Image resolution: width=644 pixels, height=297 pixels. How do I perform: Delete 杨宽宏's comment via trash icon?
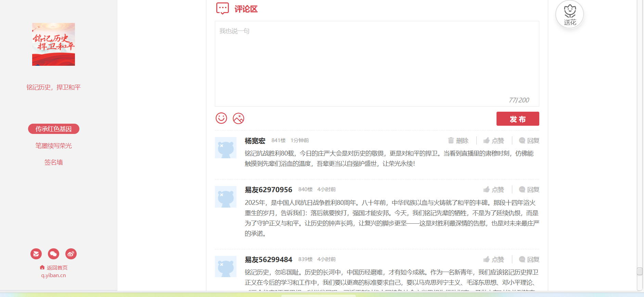[458, 140]
